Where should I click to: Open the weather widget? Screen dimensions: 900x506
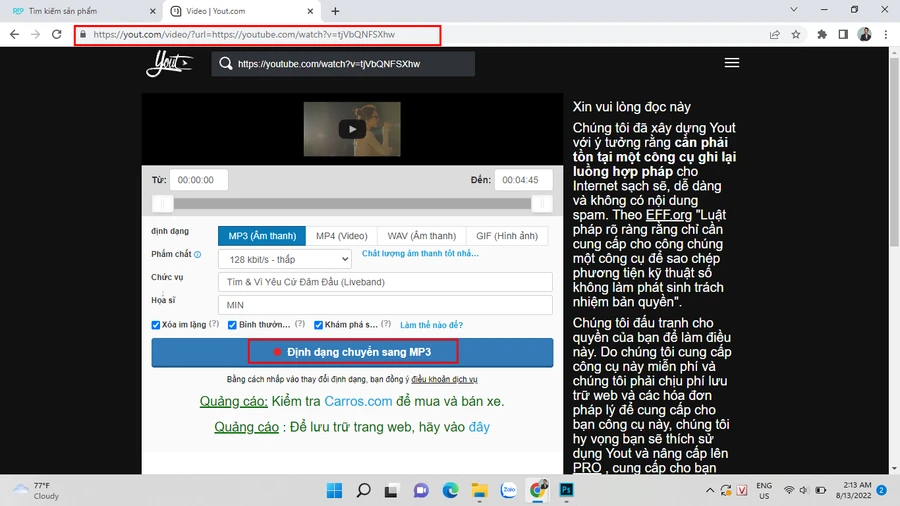pyautogui.click(x=37, y=491)
